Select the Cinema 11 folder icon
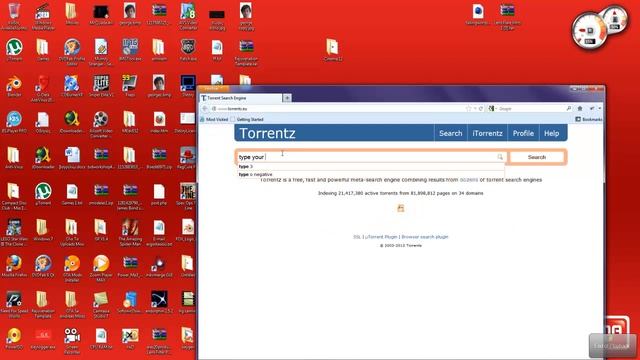This screenshot has width=640, height=360. pos(333,50)
